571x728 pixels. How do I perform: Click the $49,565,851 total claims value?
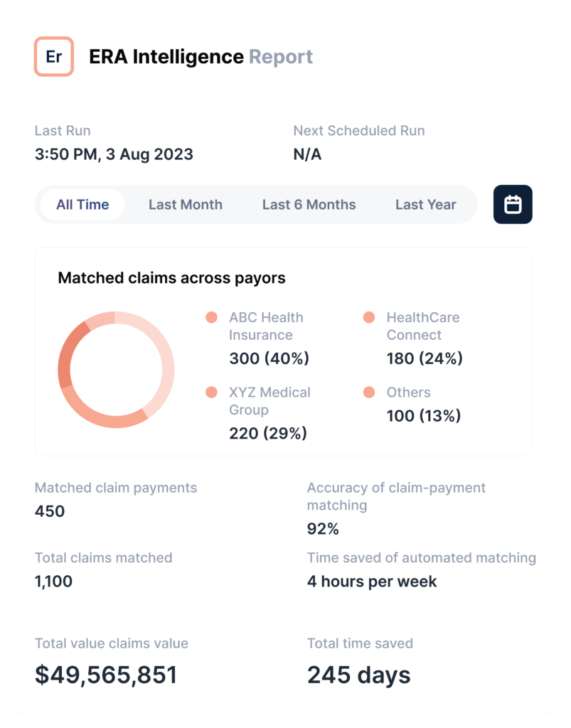click(x=106, y=675)
